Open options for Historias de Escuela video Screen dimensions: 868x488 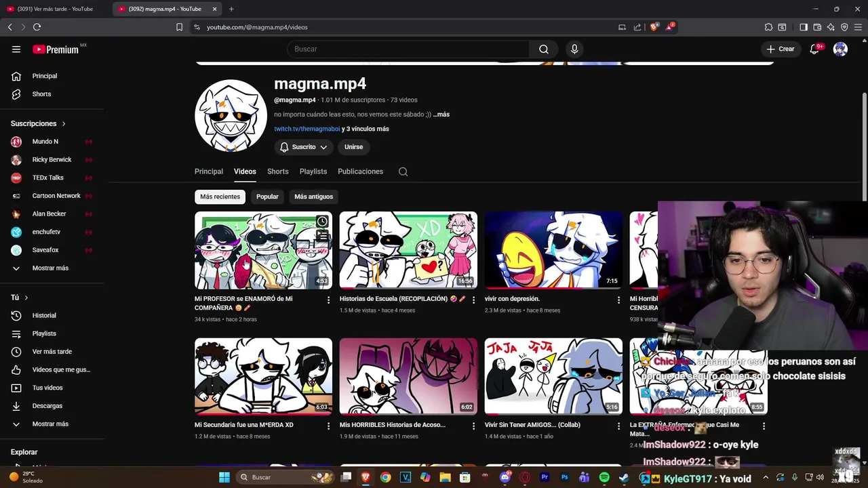click(473, 300)
